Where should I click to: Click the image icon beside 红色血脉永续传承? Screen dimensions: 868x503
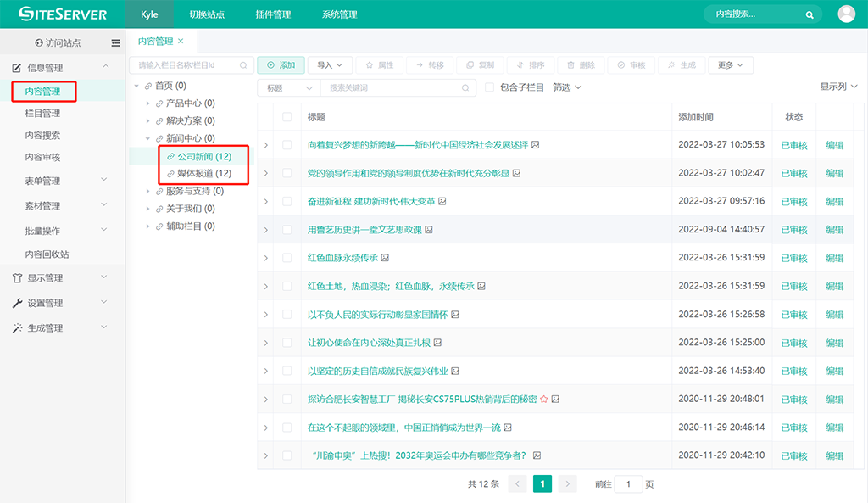click(386, 258)
